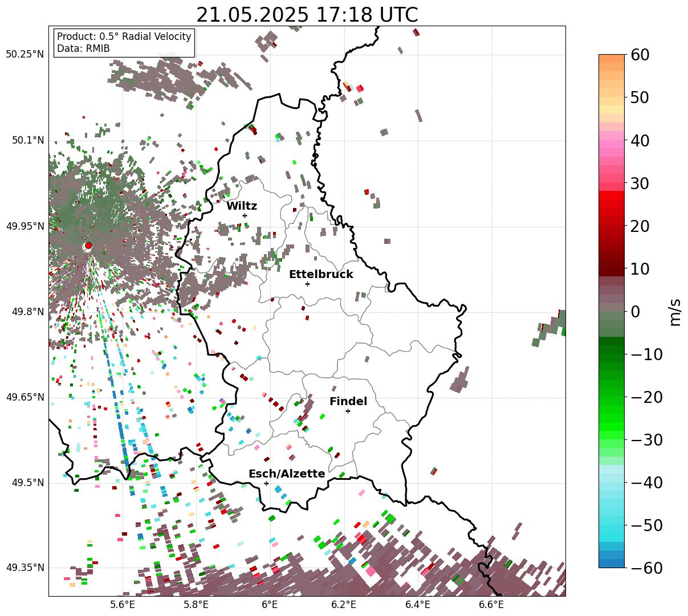Click the bright green colorbar segment near −25 m/s
688x616 pixels.
[612, 418]
